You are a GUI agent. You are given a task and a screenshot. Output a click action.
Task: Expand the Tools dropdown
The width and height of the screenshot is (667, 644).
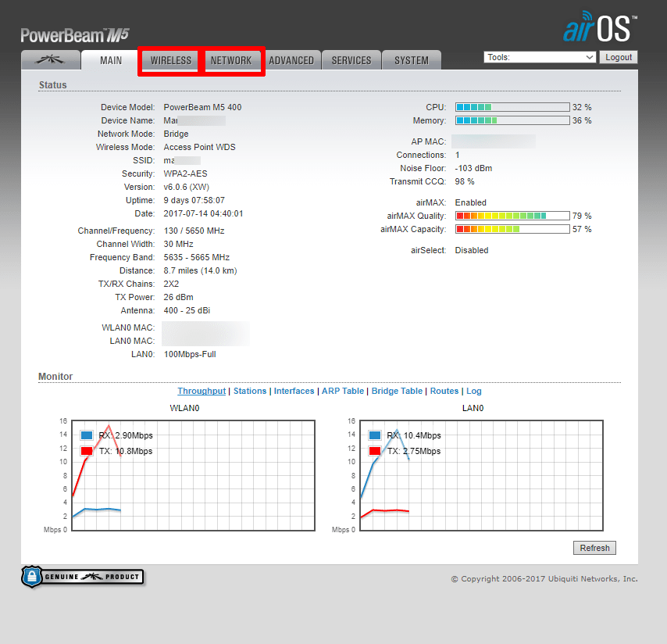(540, 57)
